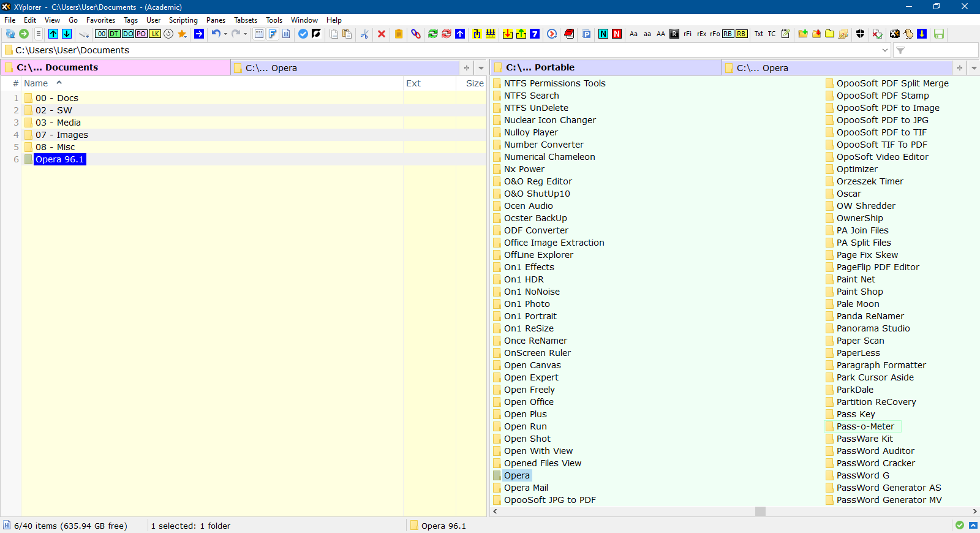Click the blue right-arrow toolbar button

[x=199, y=34]
